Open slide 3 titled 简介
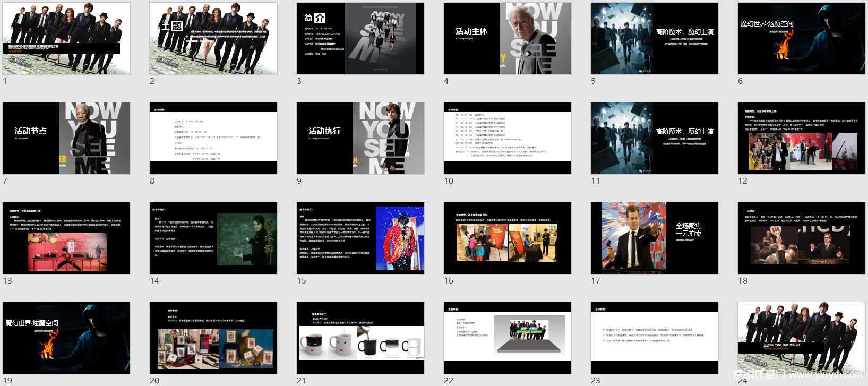 pos(360,38)
